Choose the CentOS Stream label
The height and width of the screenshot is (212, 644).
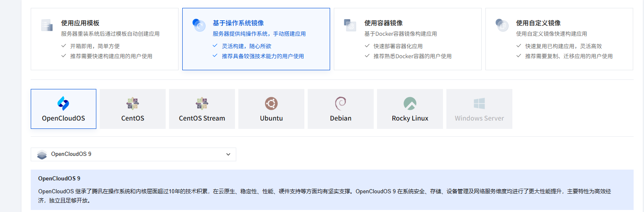pos(202,118)
